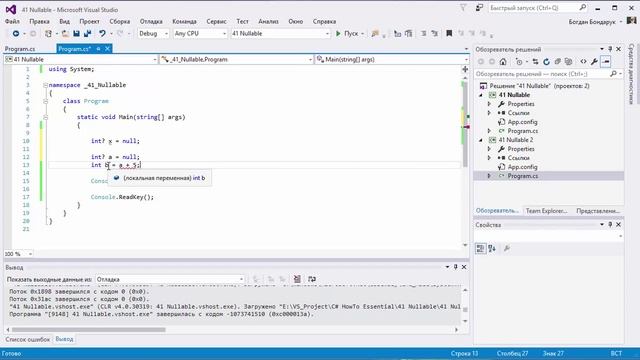This screenshot has width=640, height=360.
Task: Toggle auto-hide pin of Solution Explorer
Action: pyautogui.click(x=610, y=49)
